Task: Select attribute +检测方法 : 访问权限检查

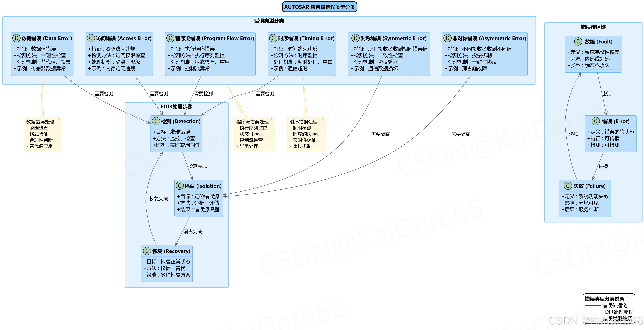Action: click(x=117, y=56)
